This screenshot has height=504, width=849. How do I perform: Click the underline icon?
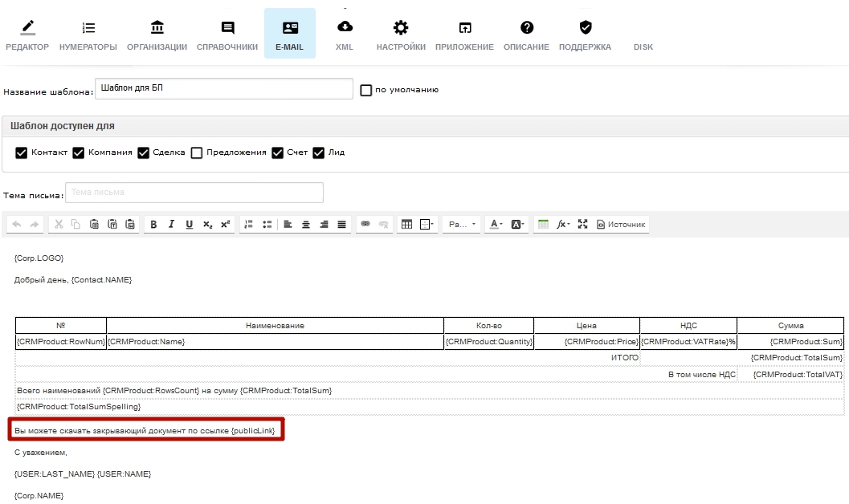tap(189, 225)
